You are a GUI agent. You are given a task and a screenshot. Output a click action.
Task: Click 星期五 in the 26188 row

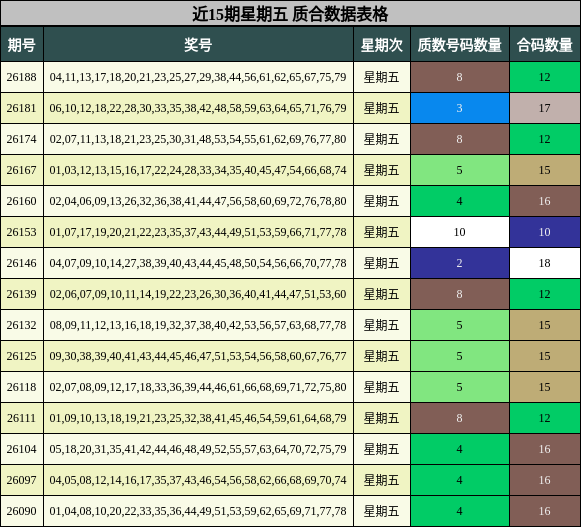pyautogui.click(x=382, y=77)
